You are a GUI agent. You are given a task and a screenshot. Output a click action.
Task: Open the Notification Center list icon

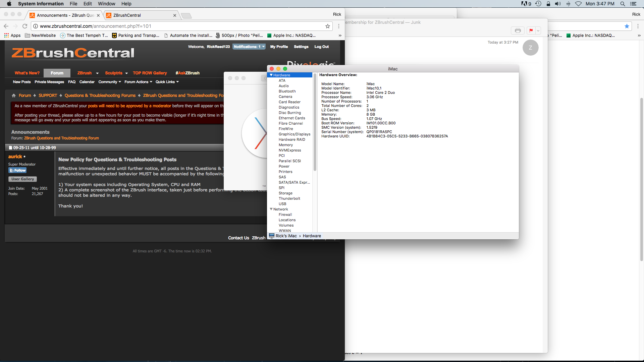(633, 4)
